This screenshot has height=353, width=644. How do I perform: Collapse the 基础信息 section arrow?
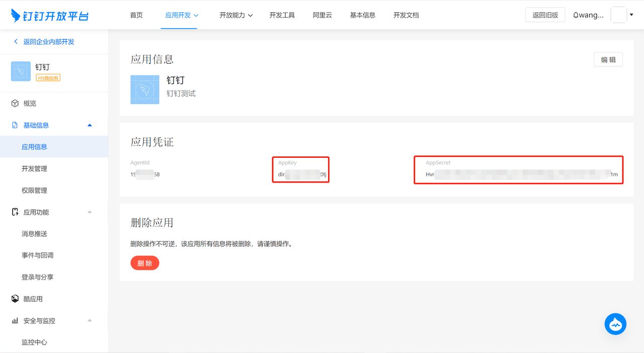90,125
